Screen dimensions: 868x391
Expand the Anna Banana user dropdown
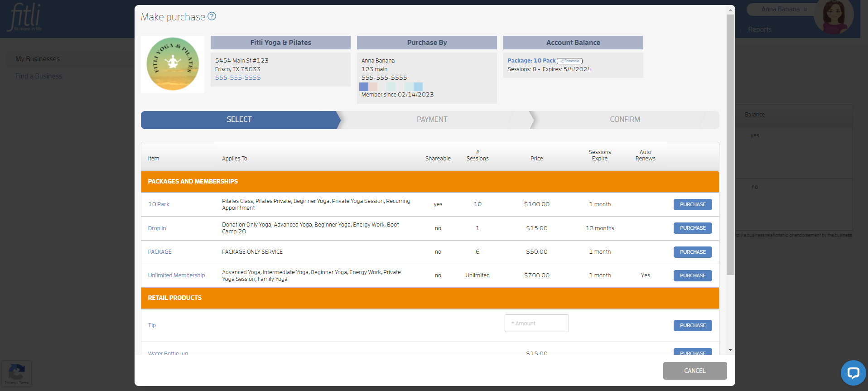[784, 9]
